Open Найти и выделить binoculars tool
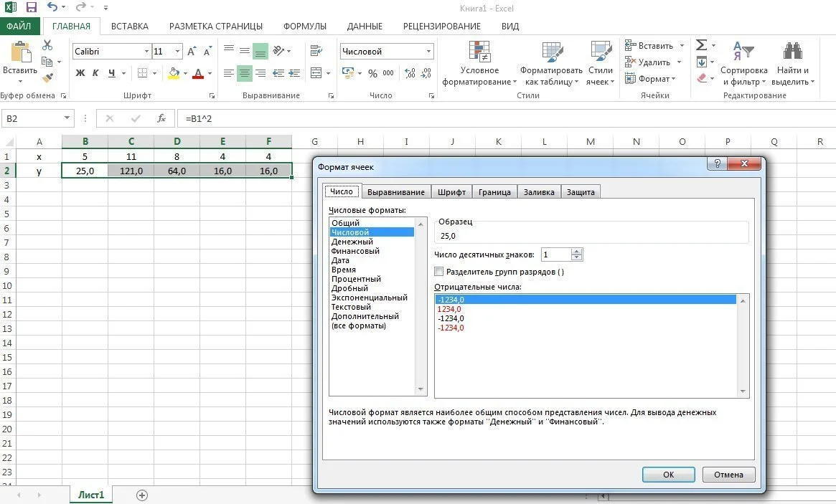The height and width of the screenshot is (504, 836). (792, 52)
